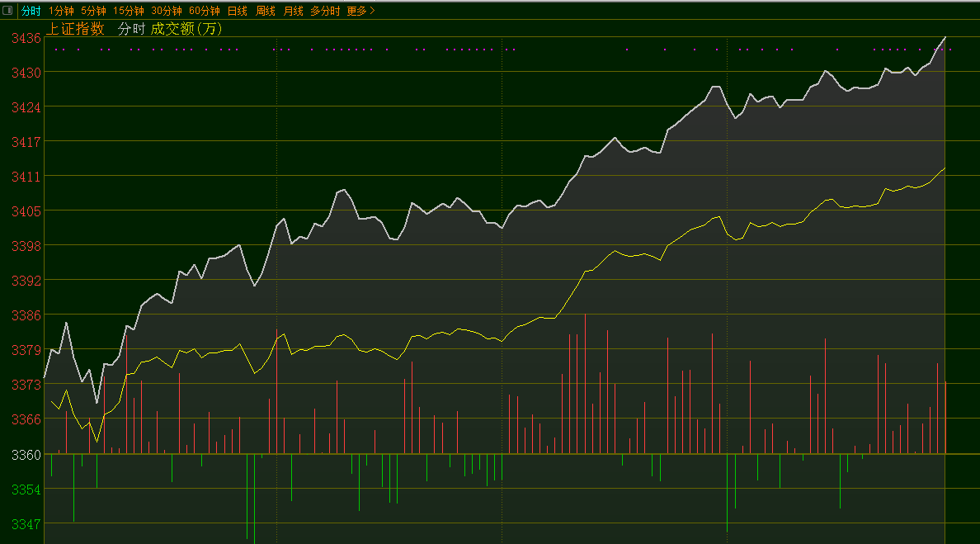Click the green 3347 axis label
Screen dimensions: 980x544
(x=26, y=525)
